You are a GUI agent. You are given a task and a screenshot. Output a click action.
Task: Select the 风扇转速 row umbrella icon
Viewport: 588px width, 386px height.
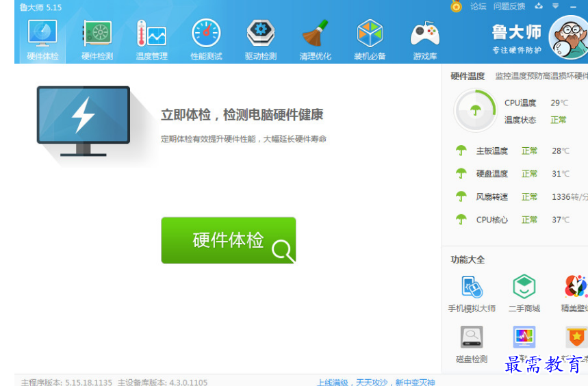point(461,196)
